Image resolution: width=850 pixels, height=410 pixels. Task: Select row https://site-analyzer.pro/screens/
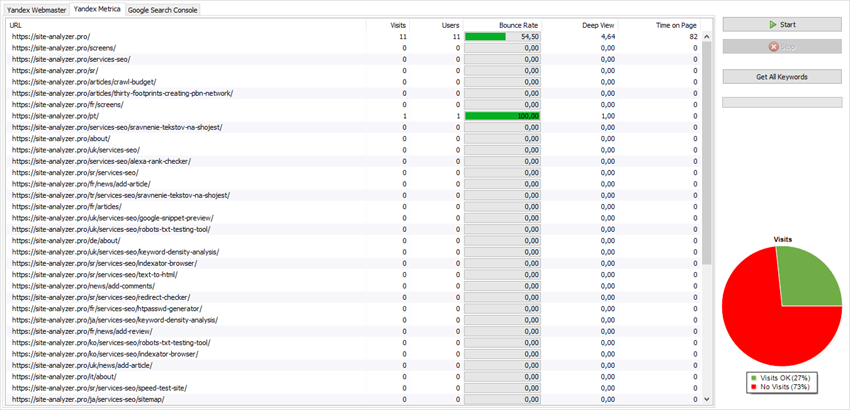tap(355, 48)
